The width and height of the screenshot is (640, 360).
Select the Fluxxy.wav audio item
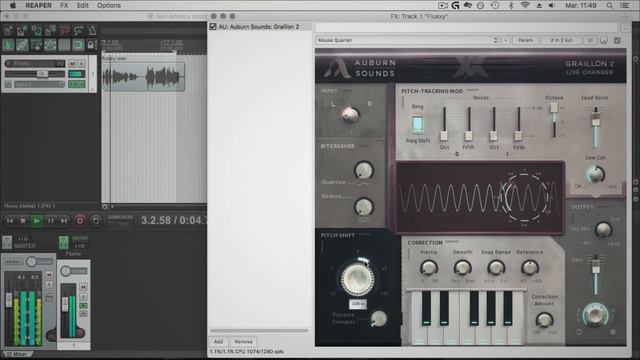[x=143, y=76]
